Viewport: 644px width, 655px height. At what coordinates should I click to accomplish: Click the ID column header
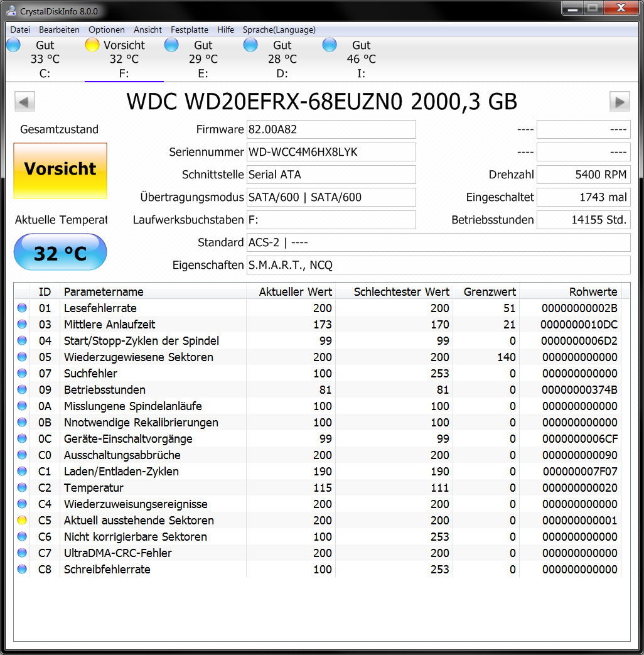click(45, 291)
